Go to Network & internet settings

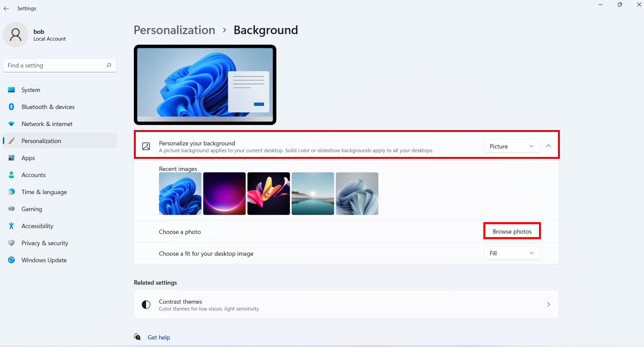[x=60, y=124]
